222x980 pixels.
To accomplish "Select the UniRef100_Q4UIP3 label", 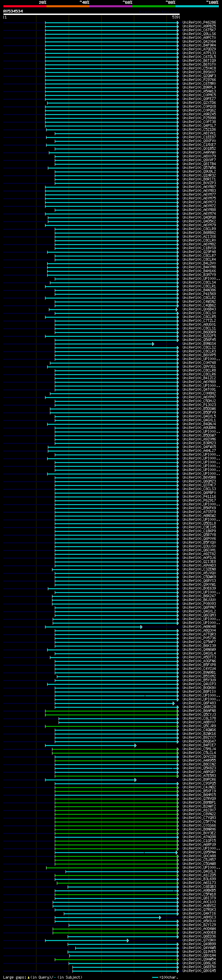I will [x=199, y=684].
